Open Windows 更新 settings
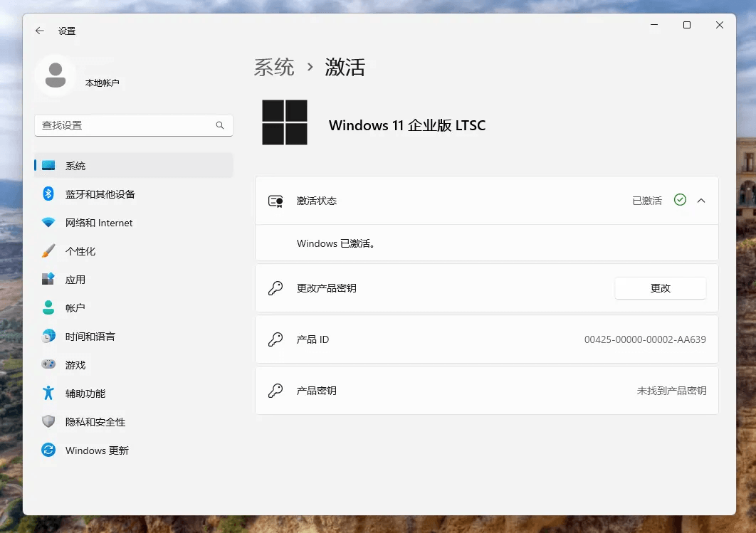The image size is (756, 533). [134, 450]
